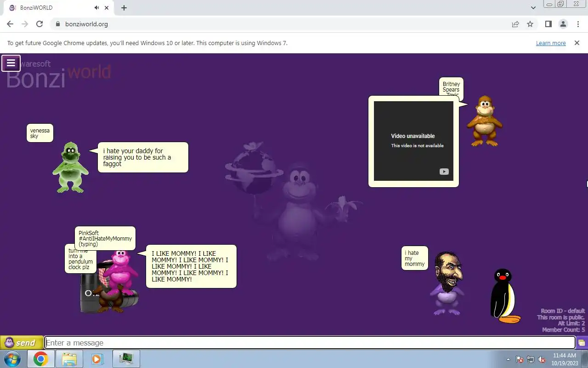
Task: Go back in browser history
Action: coord(10,24)
